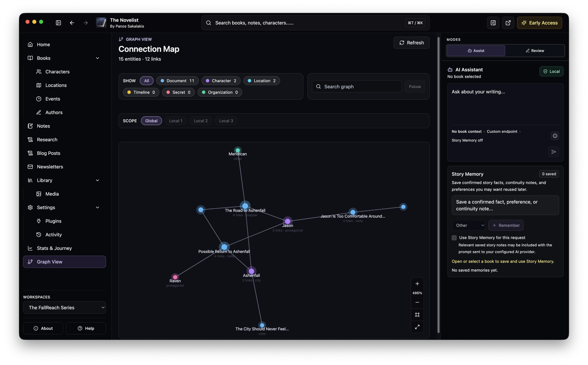Toggle the left sidebar panel icon

(x=58, y=23)
